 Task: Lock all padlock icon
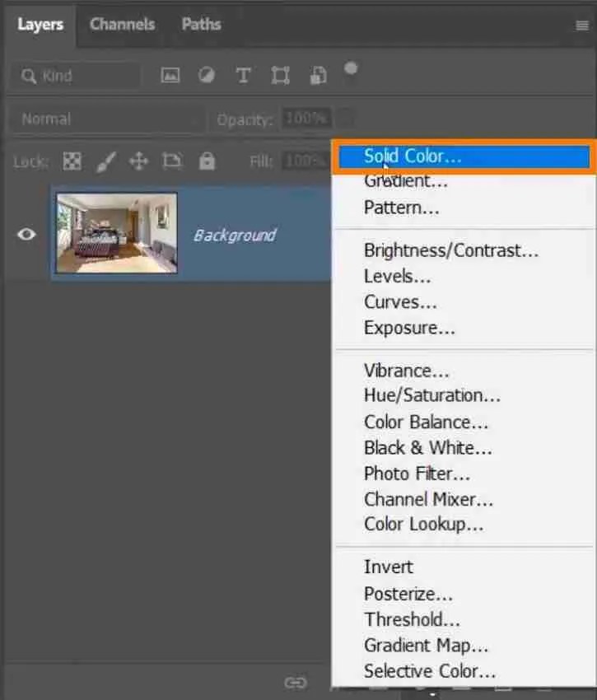coord(207,161)
